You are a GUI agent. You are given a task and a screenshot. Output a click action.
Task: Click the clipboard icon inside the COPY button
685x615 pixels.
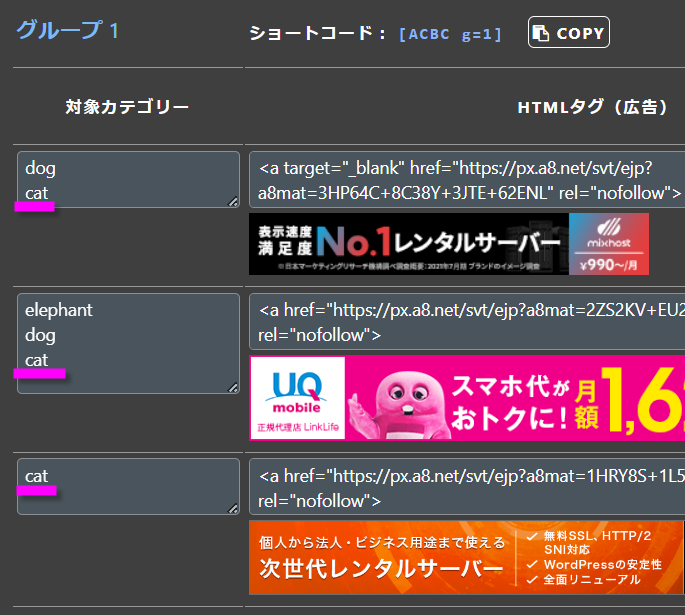point(541,33)
